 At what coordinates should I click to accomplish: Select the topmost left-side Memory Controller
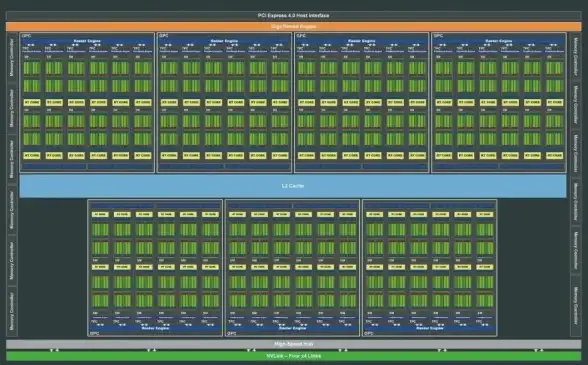pos(12,57)
